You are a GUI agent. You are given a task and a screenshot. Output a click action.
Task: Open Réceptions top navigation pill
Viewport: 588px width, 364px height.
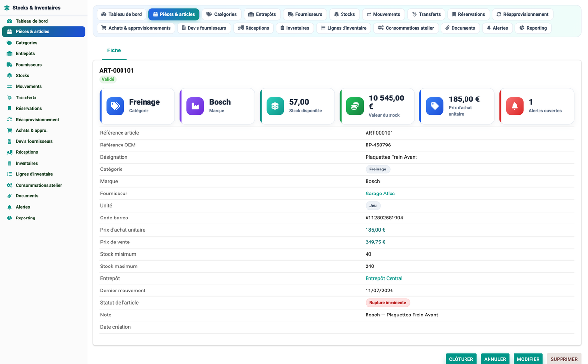[253, 28]
